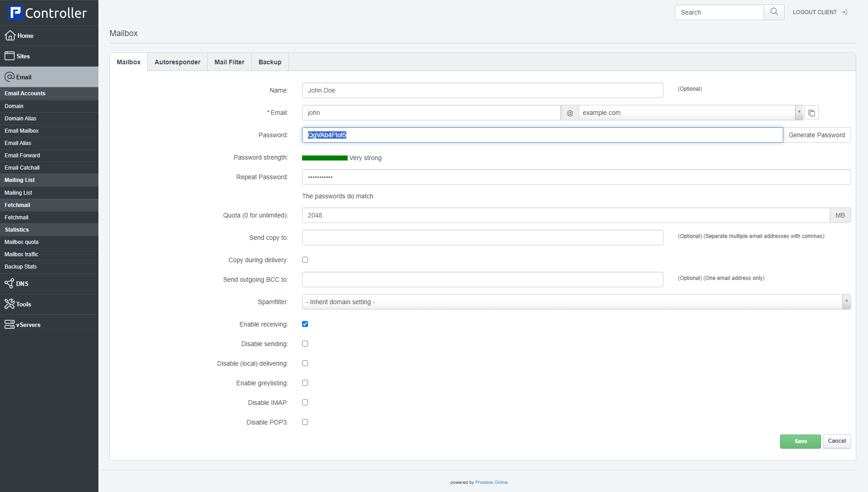The image size is (868, 492).
Task: Click the copy icon beside domain field
Action: (x=812, y=113)
